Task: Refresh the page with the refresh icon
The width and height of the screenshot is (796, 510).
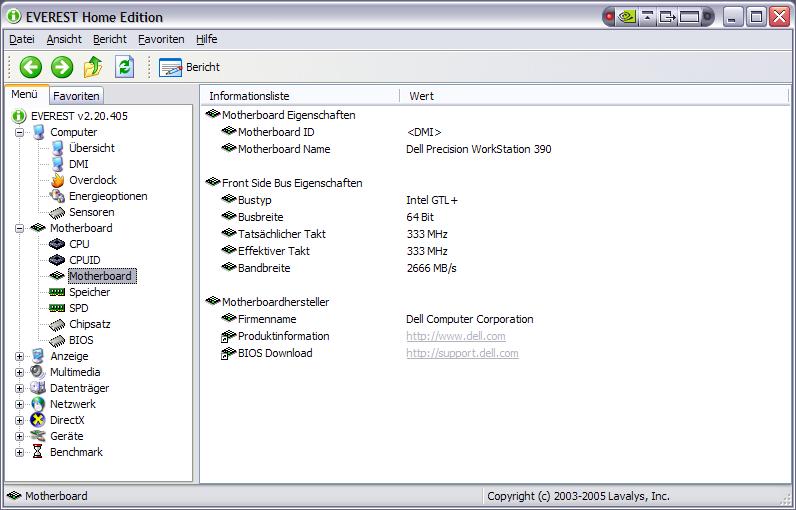Action: tap(124, 67)
